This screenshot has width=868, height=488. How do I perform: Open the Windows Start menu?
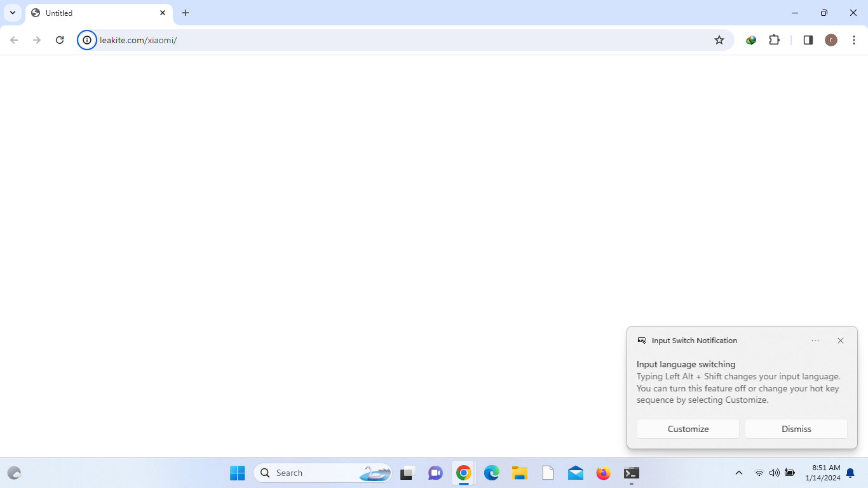point(237,473)
